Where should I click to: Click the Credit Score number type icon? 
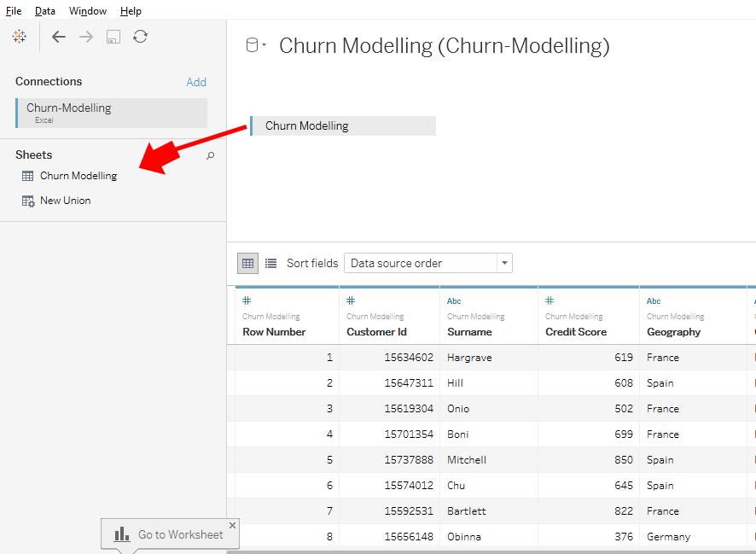(x=550, y=301)
